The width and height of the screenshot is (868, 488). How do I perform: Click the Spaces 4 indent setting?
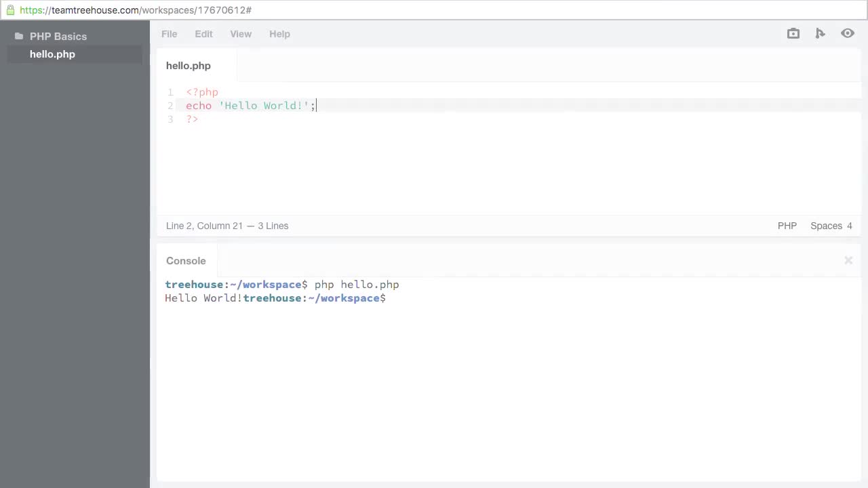pyautogui.click(x=831, y=226)
